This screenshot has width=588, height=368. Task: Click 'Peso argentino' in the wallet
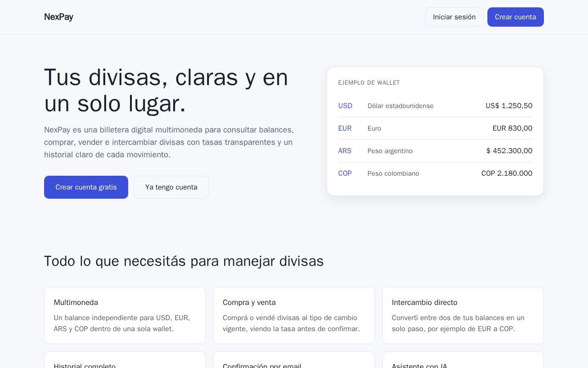tap(390, 151)
